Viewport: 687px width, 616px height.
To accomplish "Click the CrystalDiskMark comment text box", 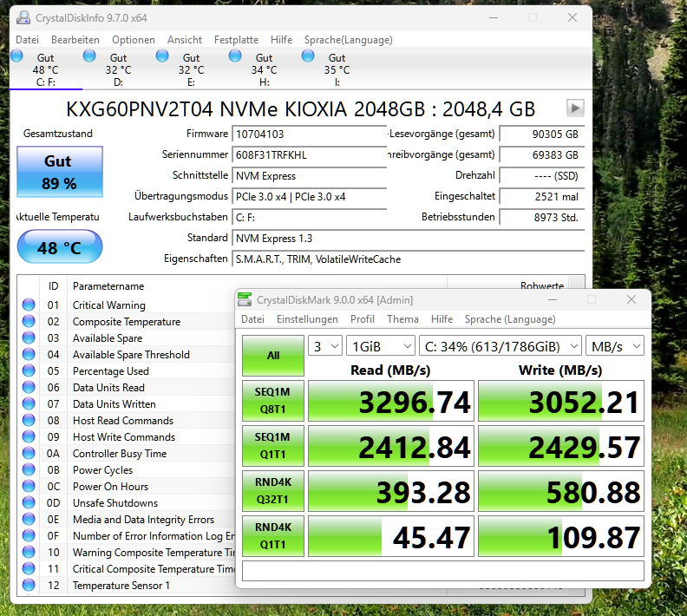I will point(443,571).
